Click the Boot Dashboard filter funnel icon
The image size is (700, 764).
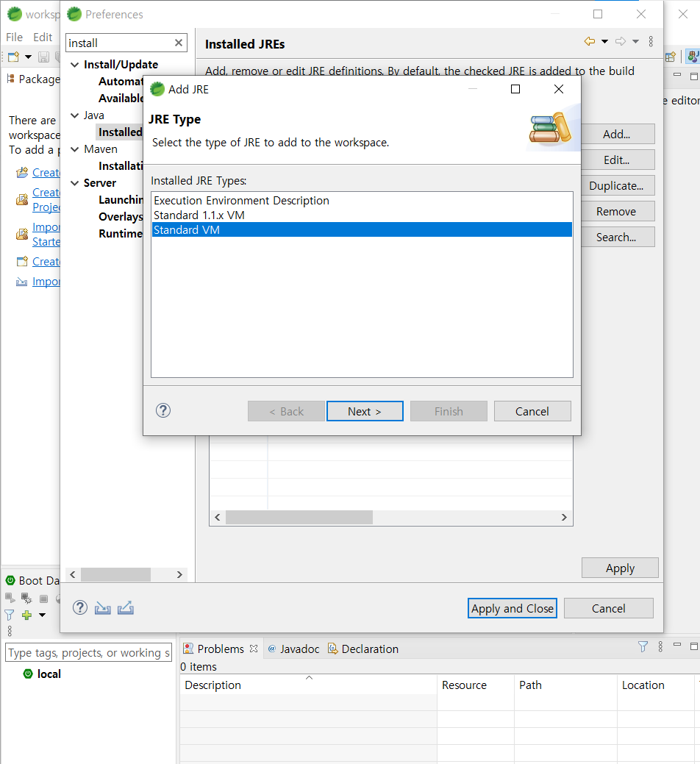click(10, 615)
